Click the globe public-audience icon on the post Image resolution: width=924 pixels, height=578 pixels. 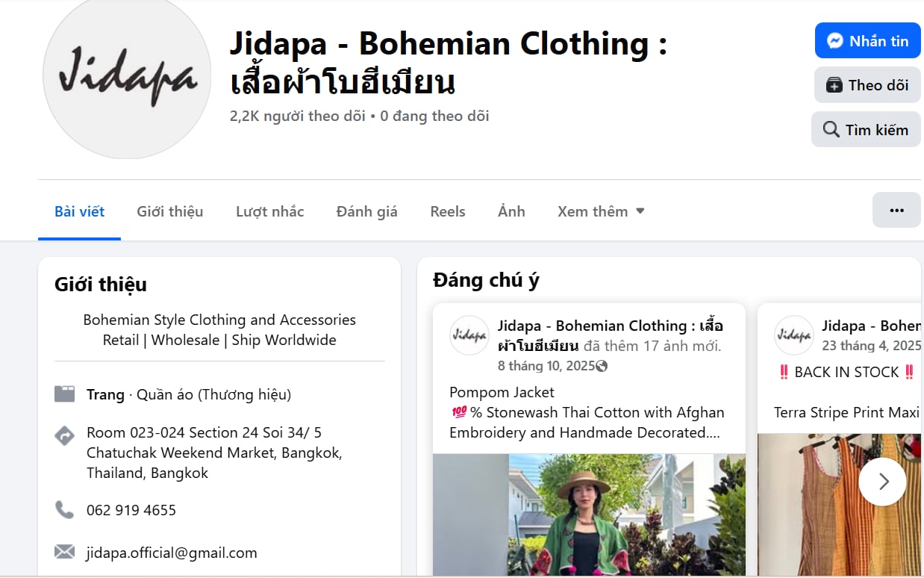tap(602, 366)
